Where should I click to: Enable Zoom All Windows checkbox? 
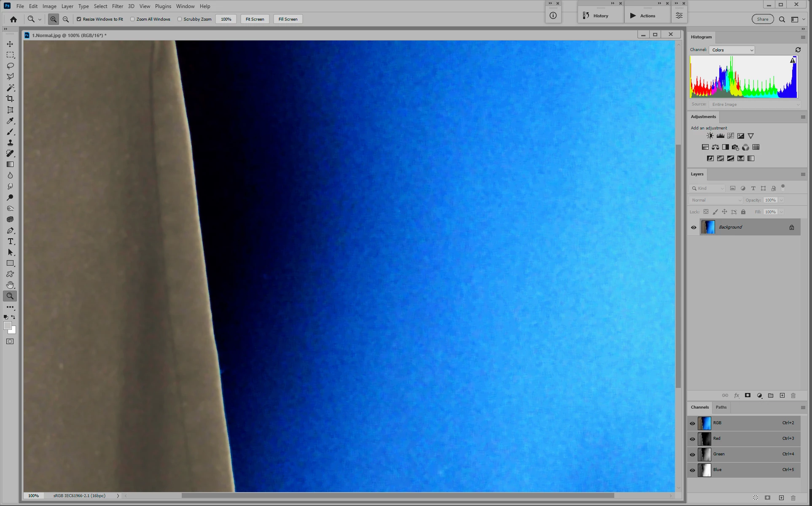pyautogui.click(x=132, y=19)
